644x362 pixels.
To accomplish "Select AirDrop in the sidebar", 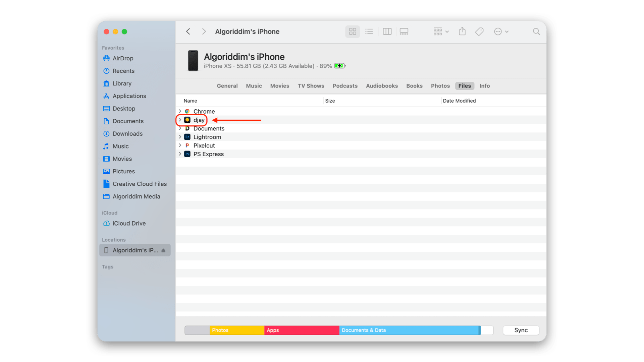I will pyautogui.click(x=122, y=58).
